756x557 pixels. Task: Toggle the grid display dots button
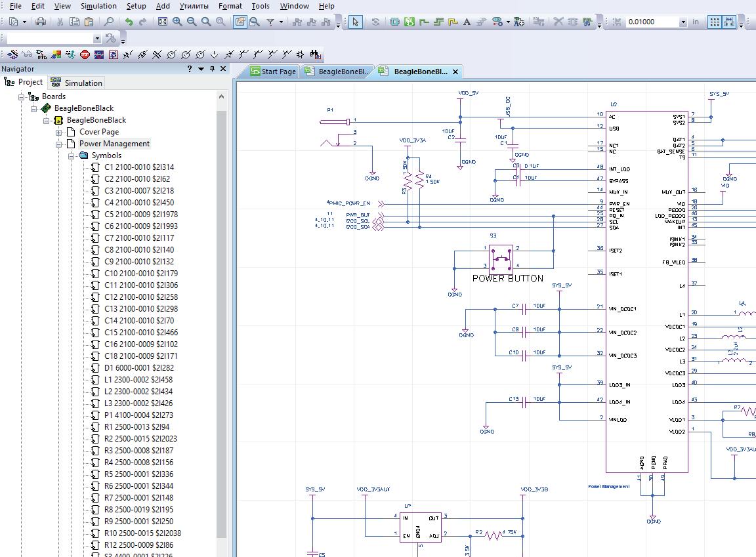coord(715,22)
